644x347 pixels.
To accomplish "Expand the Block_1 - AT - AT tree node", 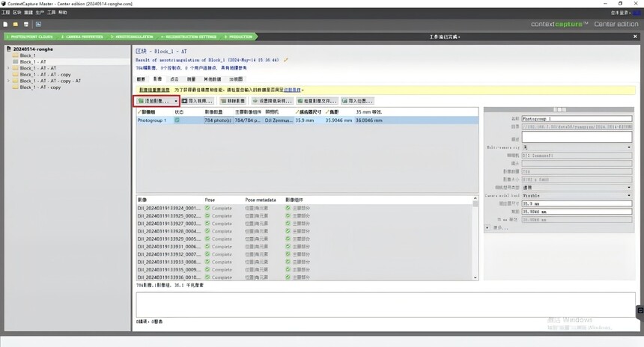I will [x=8, y=68].
